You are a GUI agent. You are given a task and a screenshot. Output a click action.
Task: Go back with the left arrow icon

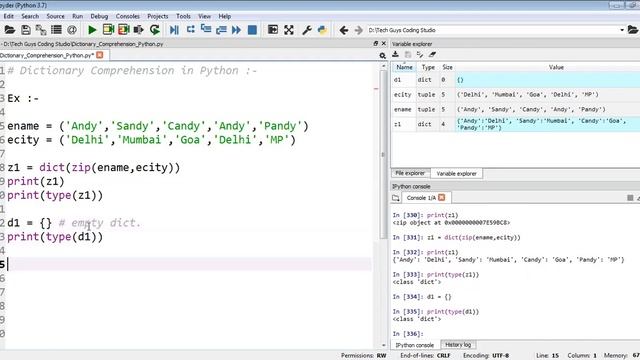coord(344,30)
